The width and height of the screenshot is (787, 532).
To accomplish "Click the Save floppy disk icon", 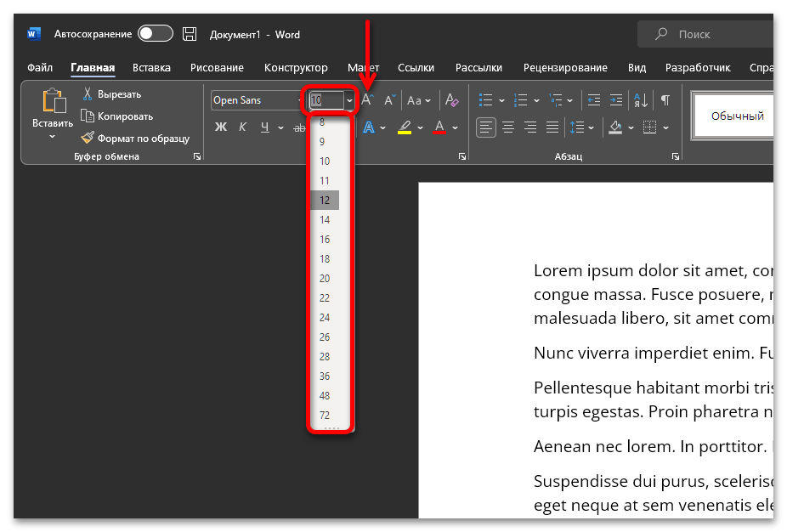I will (x=190, y=34).
